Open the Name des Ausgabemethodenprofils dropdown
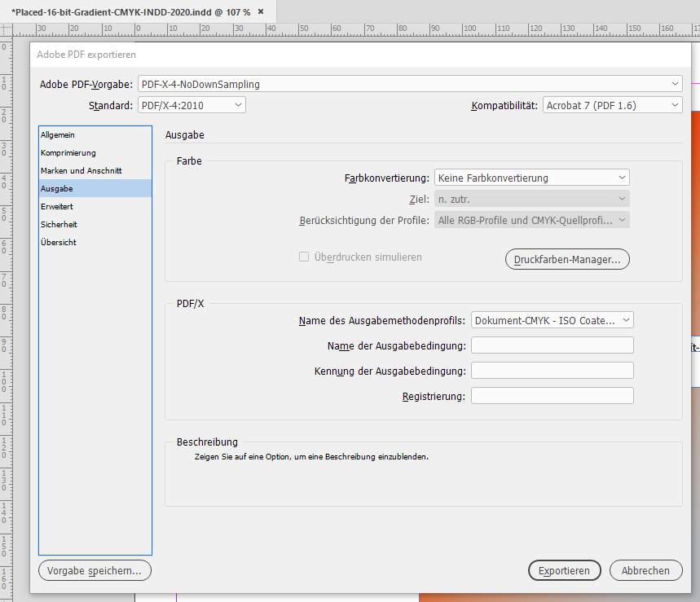The width and height of the screenshot is (700, 602). [552, 319]
